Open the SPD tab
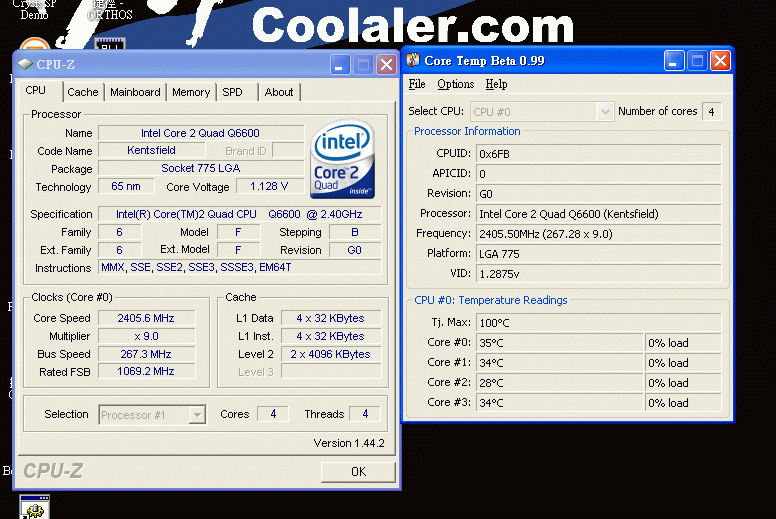This screenshot has width=776, height=519. click(232, 92)
